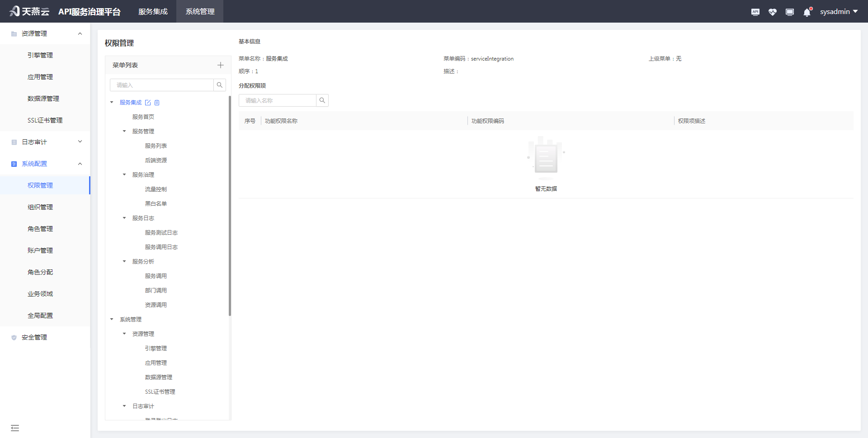The image size is (868, 438).
Task: Click the 请输入名称 permission search field
Action: (x=277, y=100)
